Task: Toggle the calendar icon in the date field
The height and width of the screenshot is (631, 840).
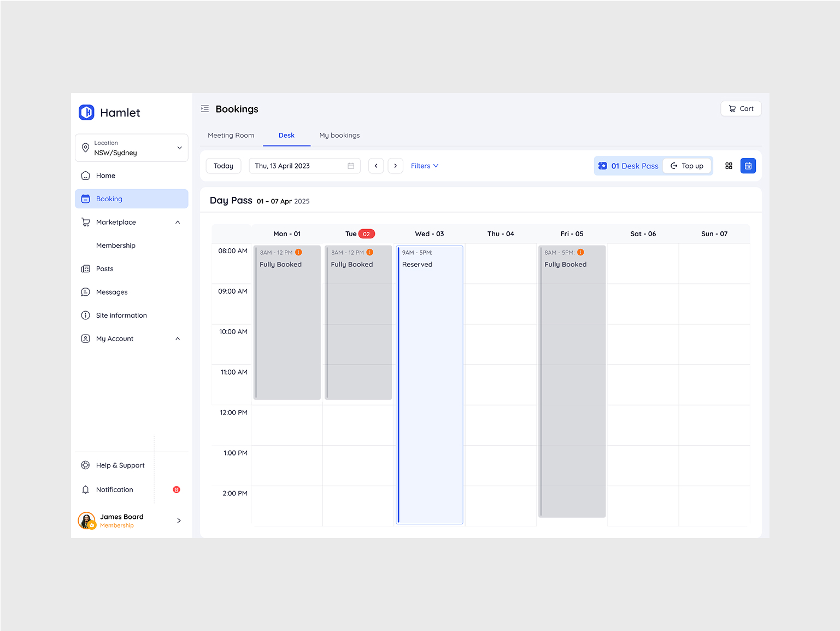Action: pos(350,166)
